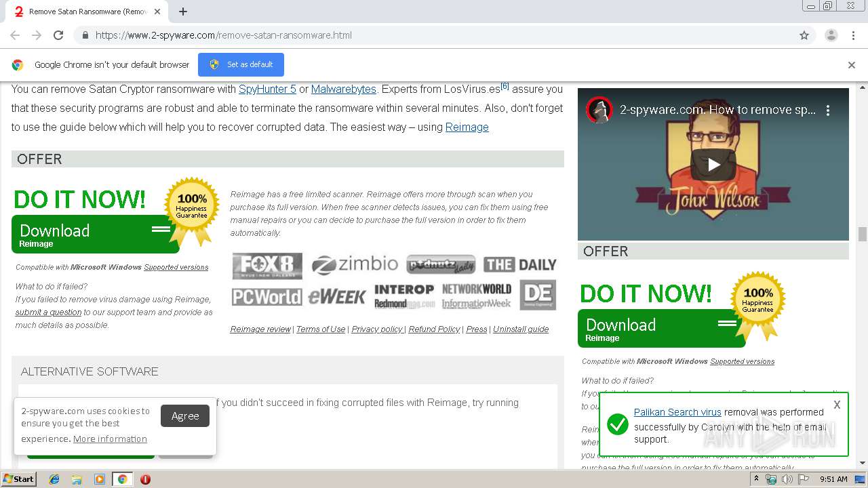Open the Chrome three-dot menu

click(x=853, y=35)
